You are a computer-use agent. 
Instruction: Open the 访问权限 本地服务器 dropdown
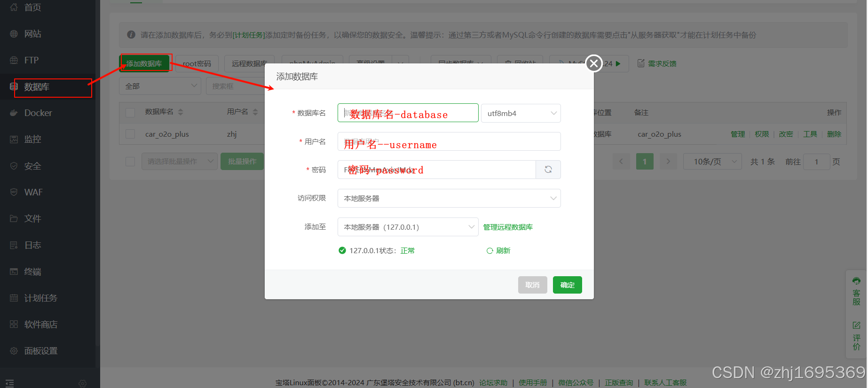(x=449, y=198)
